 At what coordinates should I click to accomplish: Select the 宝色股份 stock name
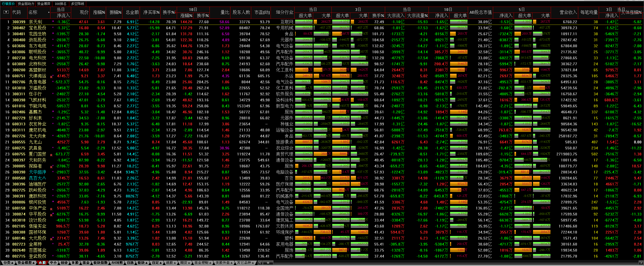(38, 28)
